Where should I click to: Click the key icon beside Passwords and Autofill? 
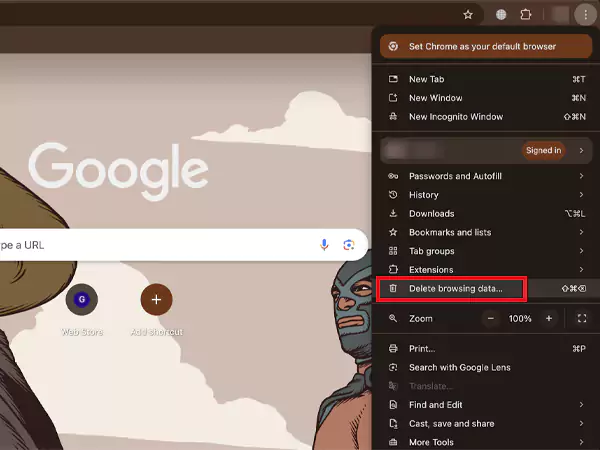tap(393, 176)
